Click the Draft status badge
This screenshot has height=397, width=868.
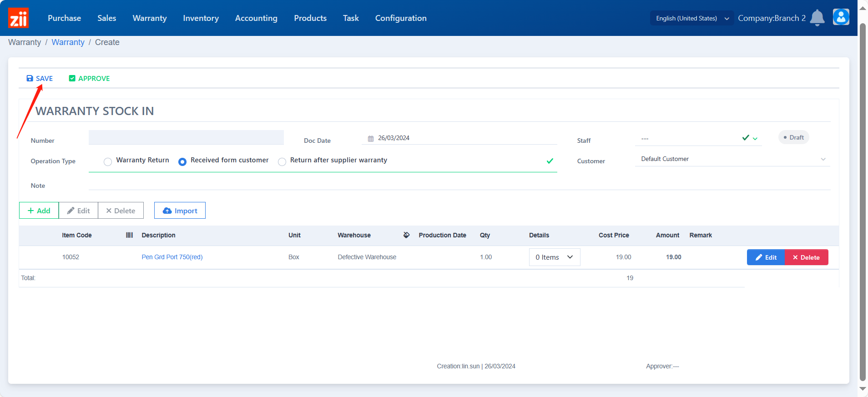(794, 137)
